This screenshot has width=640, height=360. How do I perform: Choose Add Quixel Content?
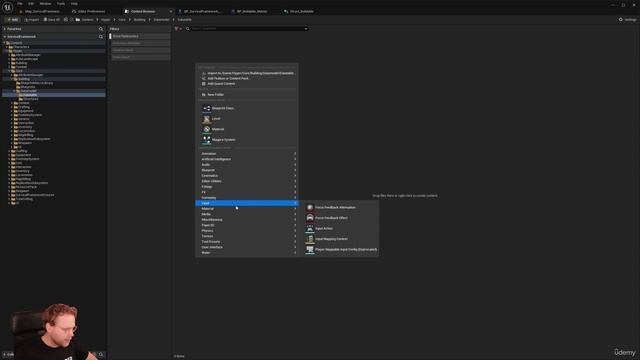[247, 84]
